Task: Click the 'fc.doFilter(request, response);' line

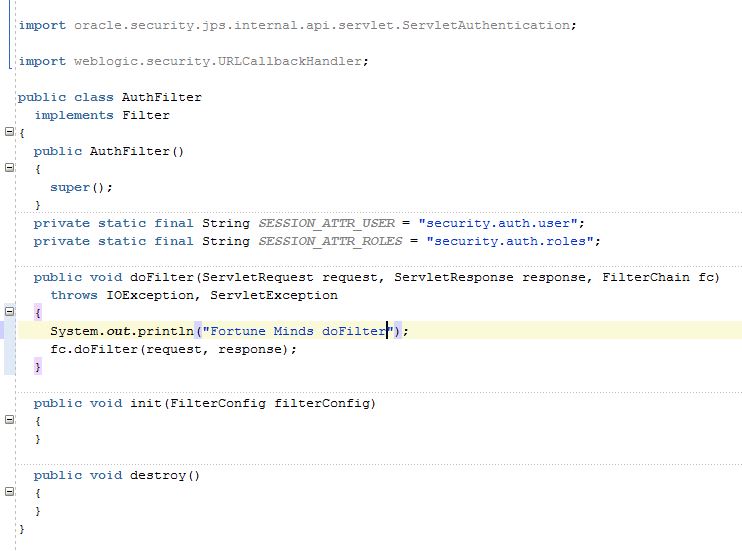Action: tap(173, 349)
